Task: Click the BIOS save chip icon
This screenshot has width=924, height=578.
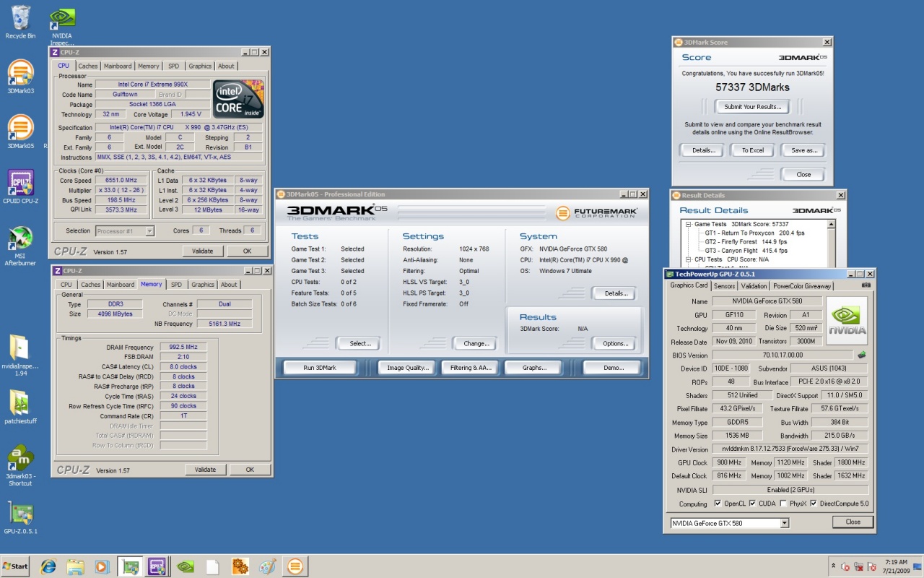Action: pos(861,355)
